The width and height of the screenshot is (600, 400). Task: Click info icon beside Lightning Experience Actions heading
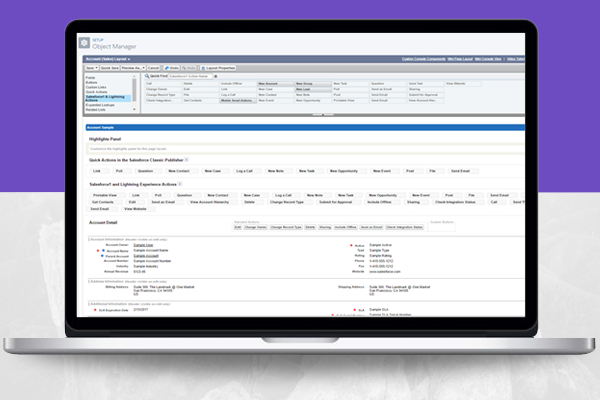[x=179, y=184]
